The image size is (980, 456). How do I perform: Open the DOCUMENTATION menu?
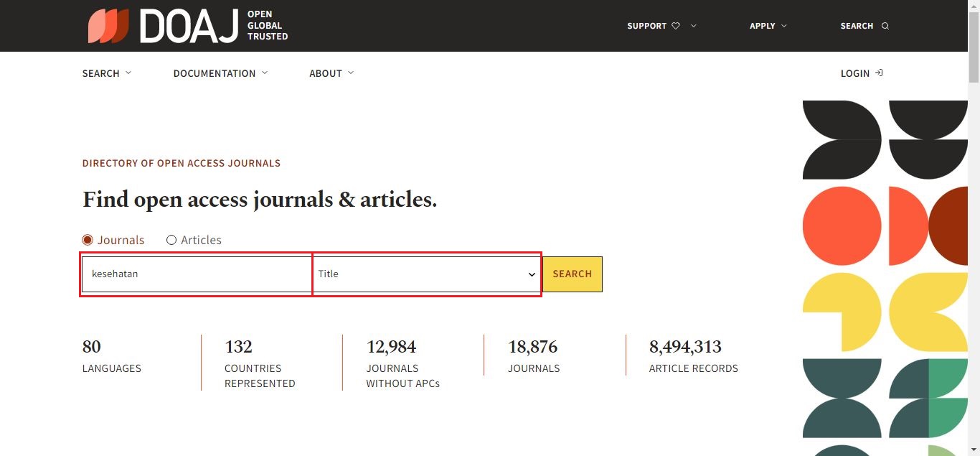click(x=220, y=73)
